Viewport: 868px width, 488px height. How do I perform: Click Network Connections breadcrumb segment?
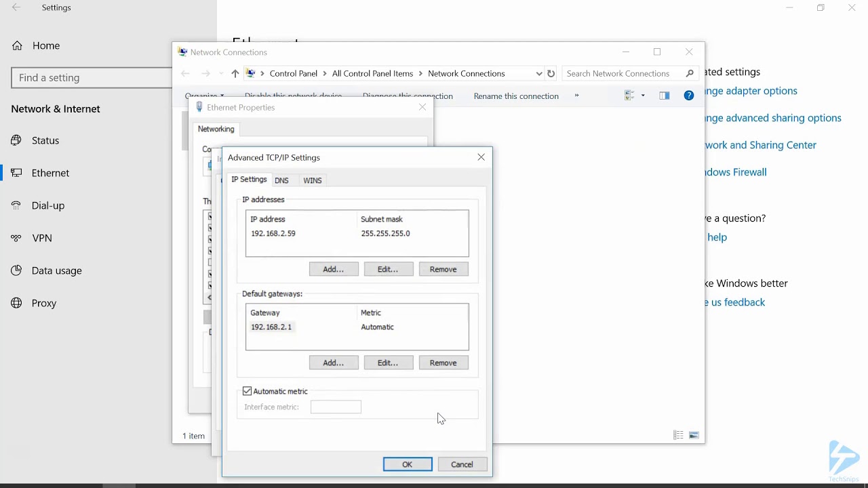467,73
